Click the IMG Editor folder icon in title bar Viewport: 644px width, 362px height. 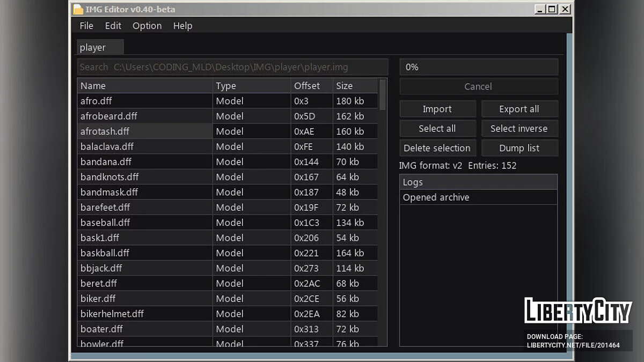(x=78, y=9)
